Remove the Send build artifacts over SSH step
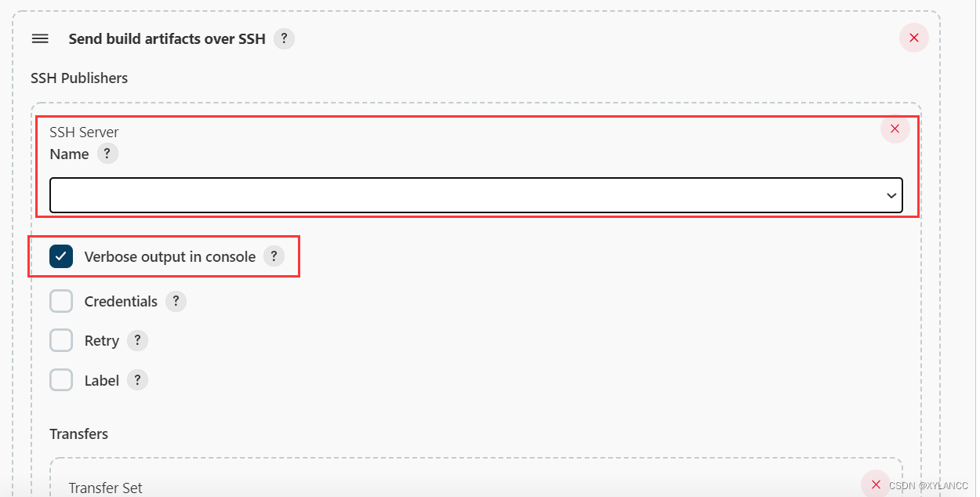This screenshot has width=980, height=497. (x=913, y=38)
